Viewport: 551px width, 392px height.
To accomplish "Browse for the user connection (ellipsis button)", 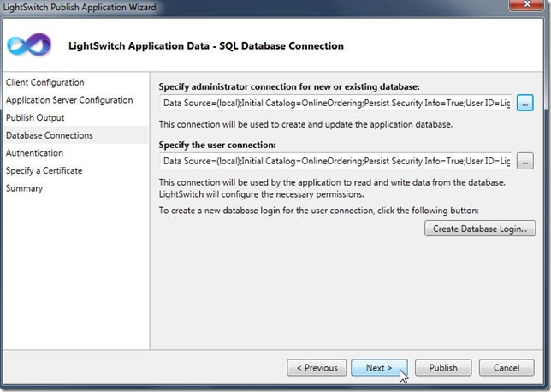I will (525, 161).
